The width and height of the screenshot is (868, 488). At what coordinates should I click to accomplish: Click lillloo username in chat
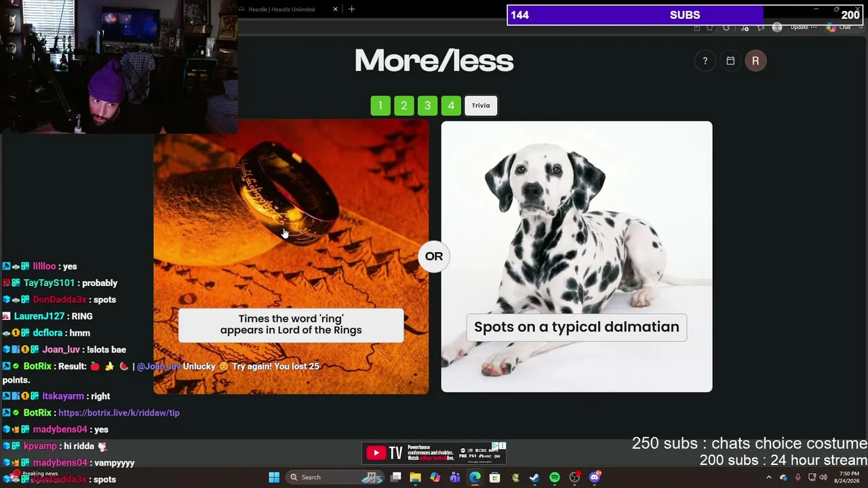(x=44, y=266)
